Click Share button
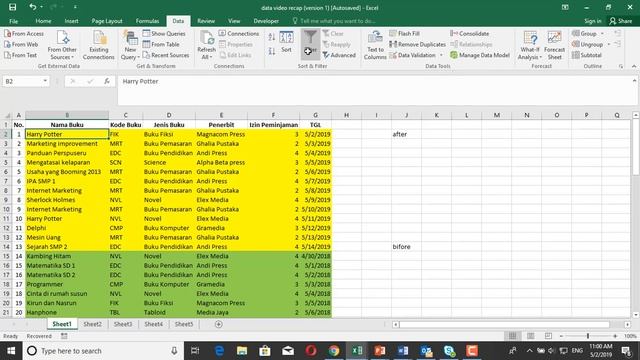The height and width of the screenshot is (360, 640). click(x=621, y=21)
